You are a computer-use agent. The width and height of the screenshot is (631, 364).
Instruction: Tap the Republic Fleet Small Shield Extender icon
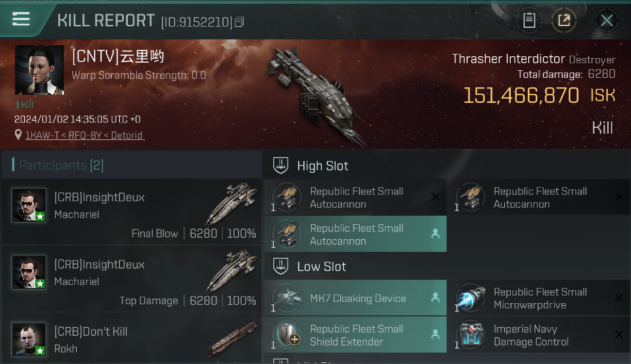click(x=287, y=335)
